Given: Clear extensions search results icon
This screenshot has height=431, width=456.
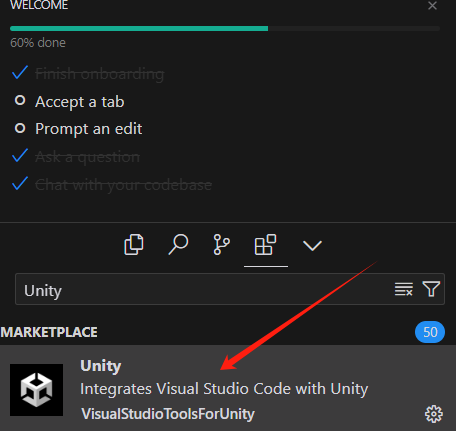Looking at the screenshot, I should [x=404, y=289].
